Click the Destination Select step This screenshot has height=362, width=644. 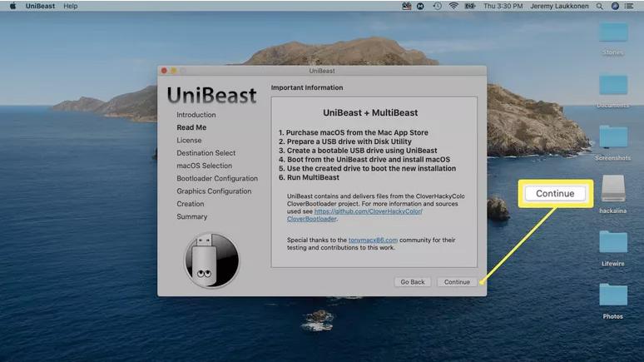pyautogui.click(x=206, y=153)
